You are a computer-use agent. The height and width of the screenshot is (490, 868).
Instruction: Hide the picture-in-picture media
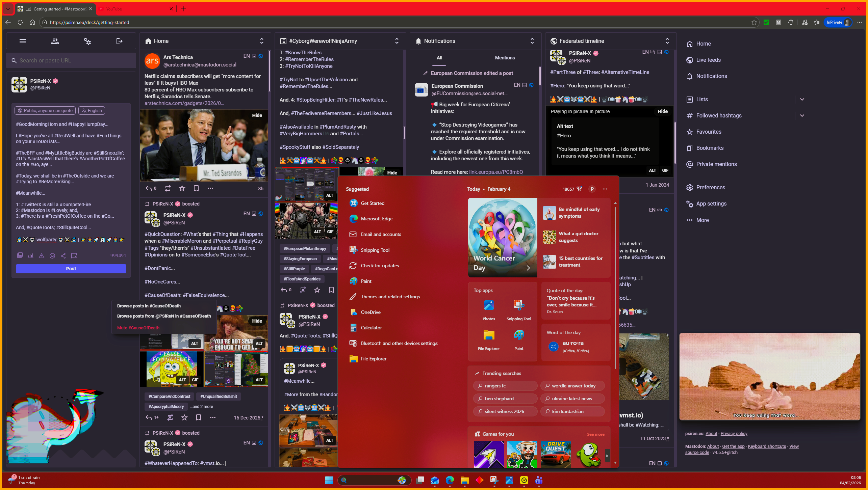pyautogui.click(x=662, y=111)
